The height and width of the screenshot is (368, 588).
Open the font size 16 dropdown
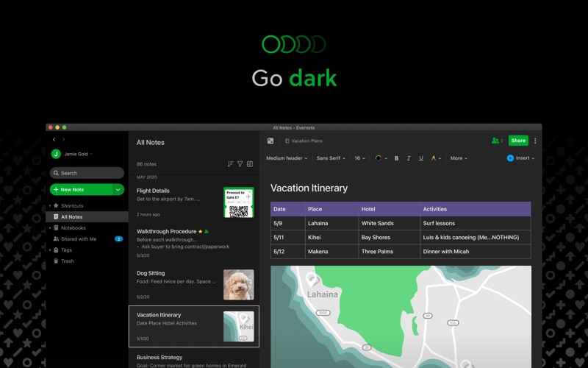pos(359,158)
